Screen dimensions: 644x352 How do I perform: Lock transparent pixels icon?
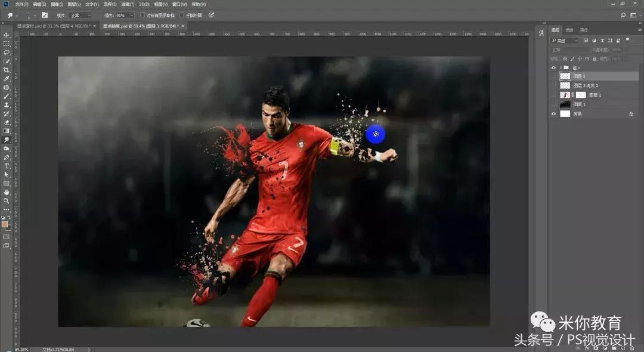click(565, 59)
